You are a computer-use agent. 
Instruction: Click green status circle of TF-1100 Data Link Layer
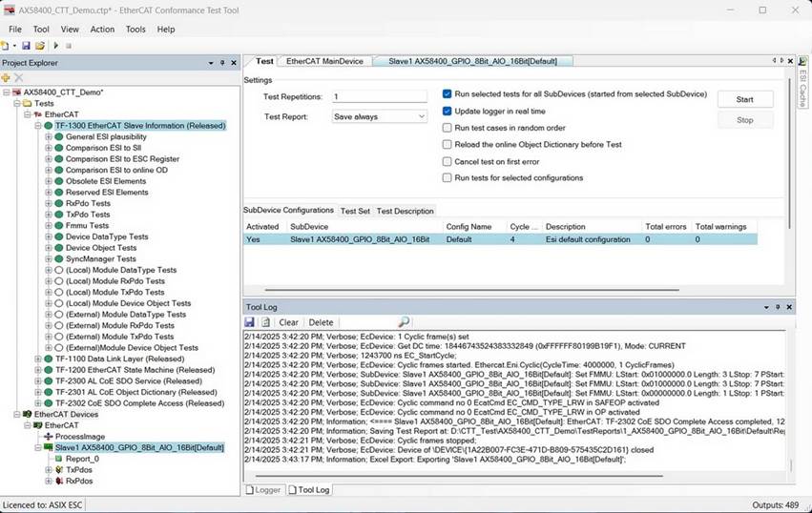tap(48, 359)
